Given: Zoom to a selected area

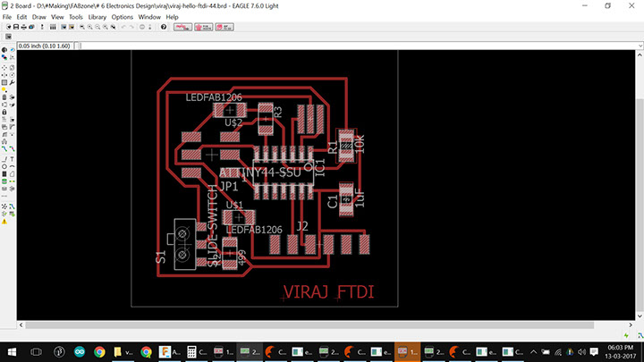Looking at the screenshot, I should pos(113,27).
